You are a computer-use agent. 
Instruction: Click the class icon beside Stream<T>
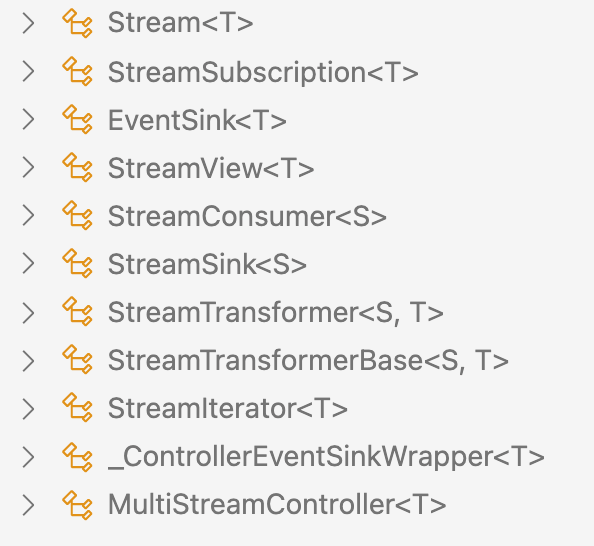click(77, 23)
